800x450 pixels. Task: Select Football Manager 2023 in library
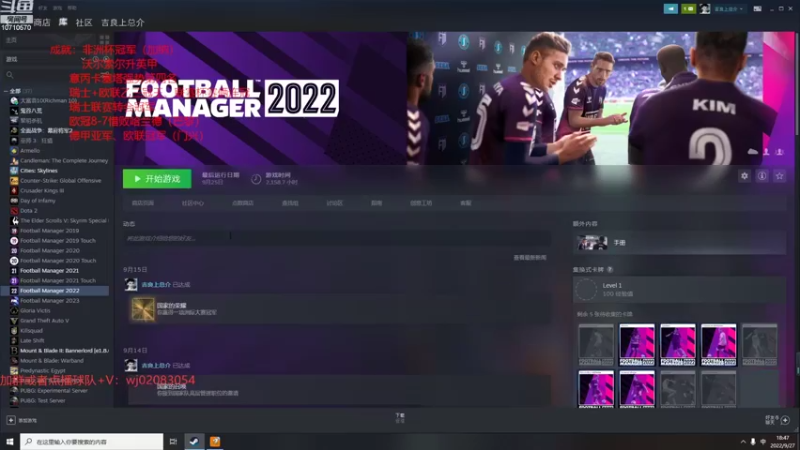point(49,301)
